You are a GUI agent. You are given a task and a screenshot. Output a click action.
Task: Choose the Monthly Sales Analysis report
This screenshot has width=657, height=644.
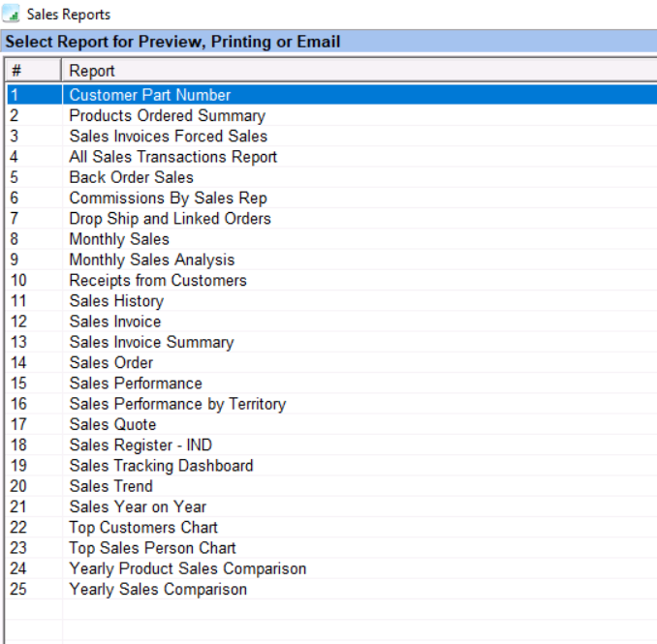151,260
